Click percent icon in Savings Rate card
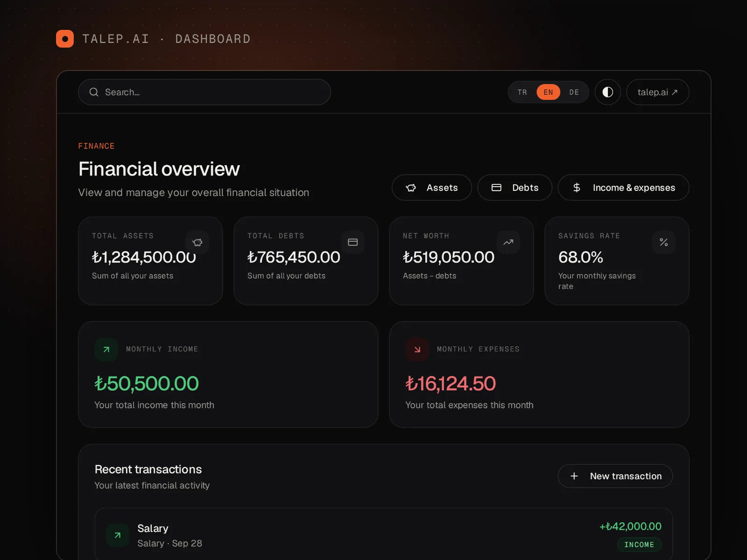Viewport: 747px width, 560px height. tap(664, 242)
